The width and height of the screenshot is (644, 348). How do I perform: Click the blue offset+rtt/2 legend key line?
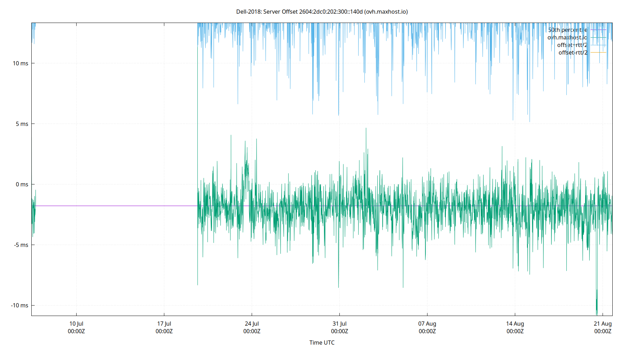(598, 45)
